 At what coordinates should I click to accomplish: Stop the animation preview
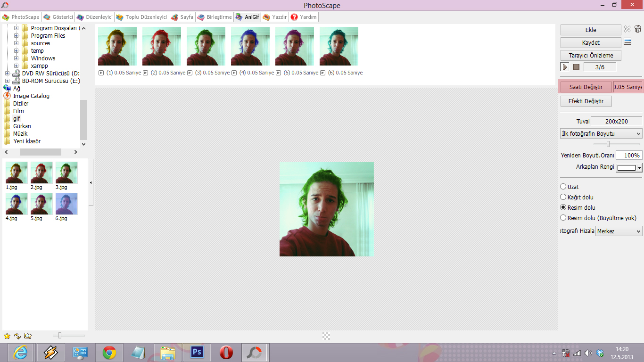(x=576, y=67)
